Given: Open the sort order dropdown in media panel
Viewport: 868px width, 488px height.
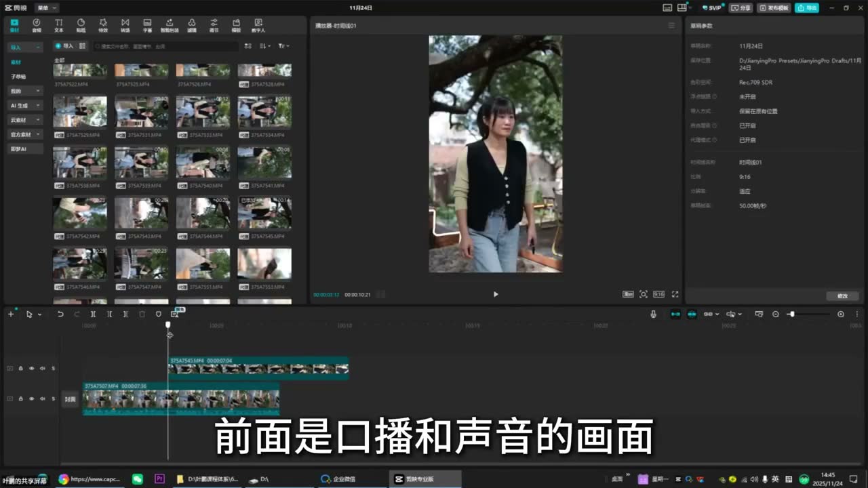Looking at the screenshot, I should coord(265,46).
